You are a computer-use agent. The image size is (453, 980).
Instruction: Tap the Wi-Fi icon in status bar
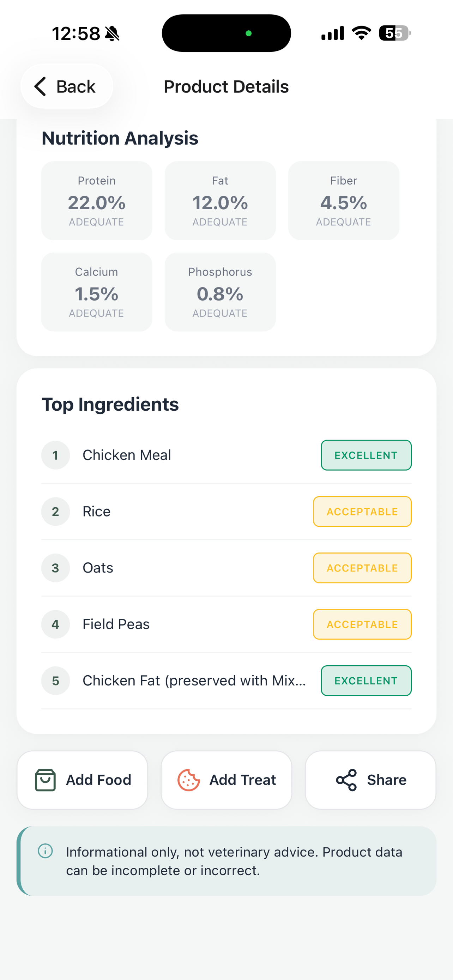[x=361, y=33]
